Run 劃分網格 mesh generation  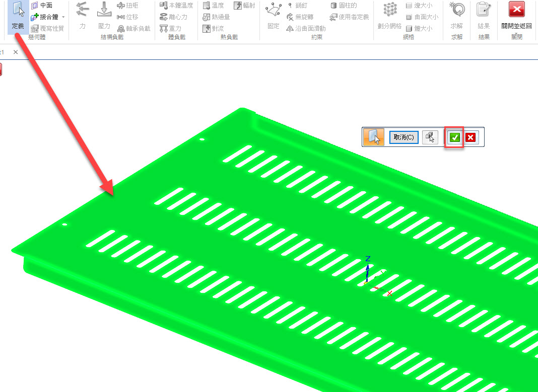point(389,16)
